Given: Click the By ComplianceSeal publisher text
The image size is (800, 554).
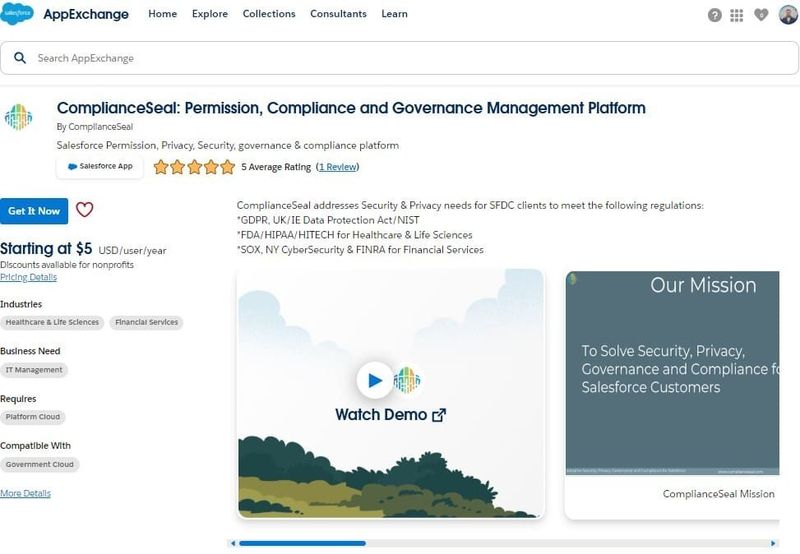Looking at the screenshot, I should click(95, 127).
